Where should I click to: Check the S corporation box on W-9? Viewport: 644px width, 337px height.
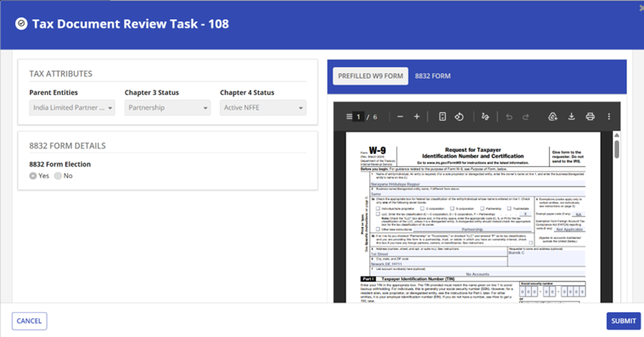(x=452, y=208)
